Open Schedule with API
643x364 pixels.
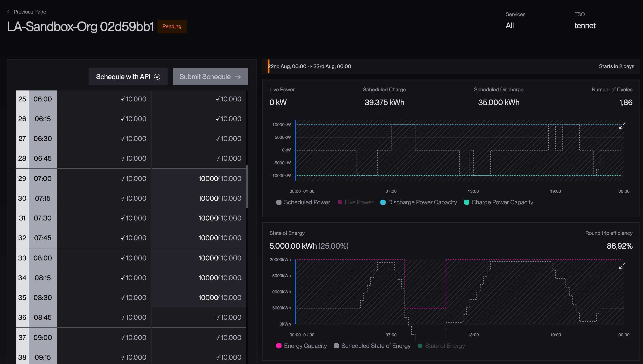pyautogui.click(x=128, y=77)
